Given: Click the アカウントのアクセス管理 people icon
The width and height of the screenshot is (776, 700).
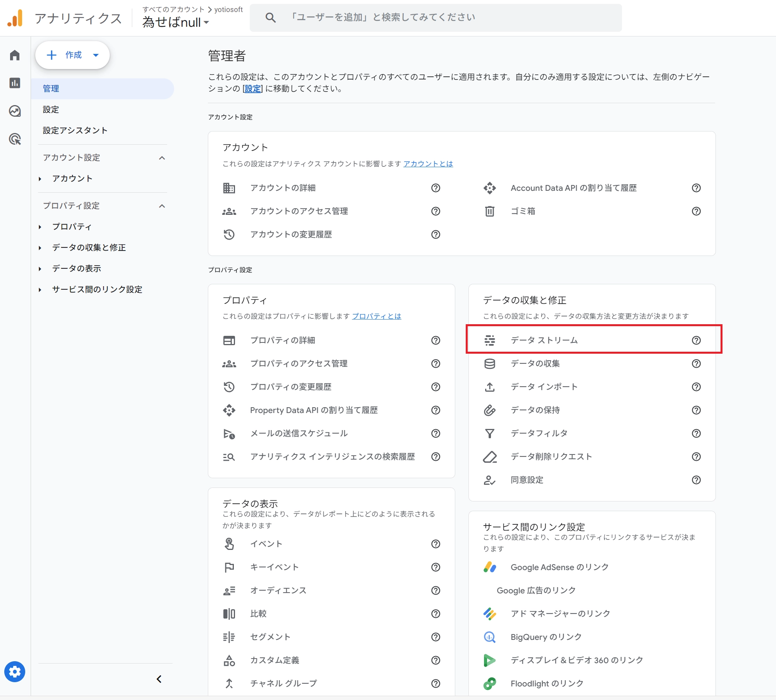Looking at the screenshot, I should pyautogui.click(x=229, y=211).
